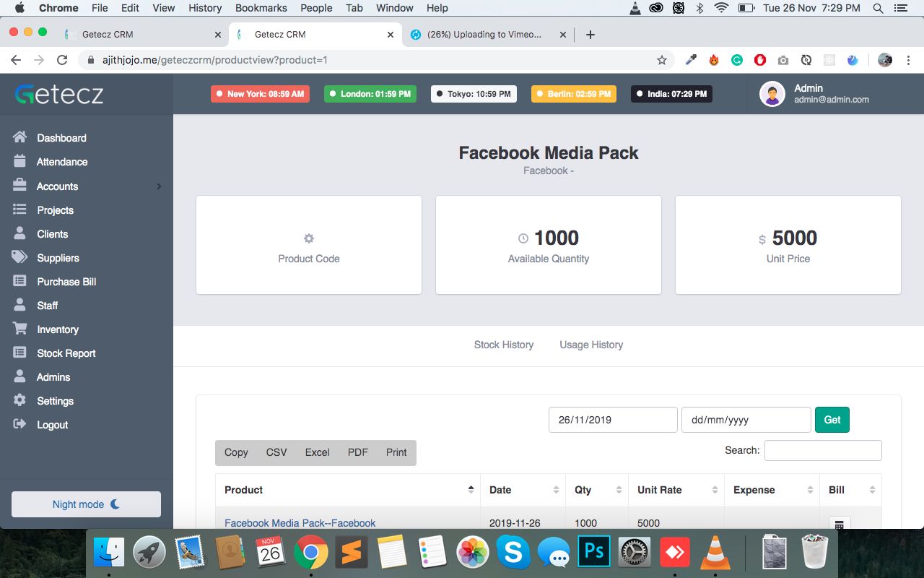The width and height of the screenshot is (924, 578).
Task: Click the Logout arrow icon
Action: (x=20, y=424)
